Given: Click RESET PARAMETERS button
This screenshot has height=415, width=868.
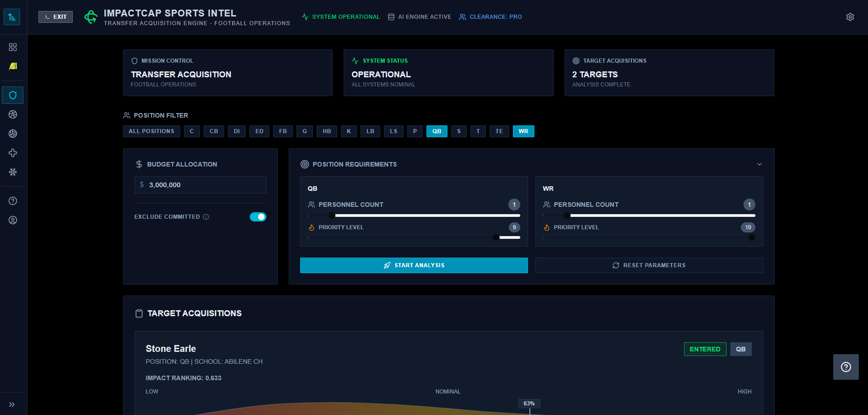Looking at the screenshot, I should click(649, 265).
